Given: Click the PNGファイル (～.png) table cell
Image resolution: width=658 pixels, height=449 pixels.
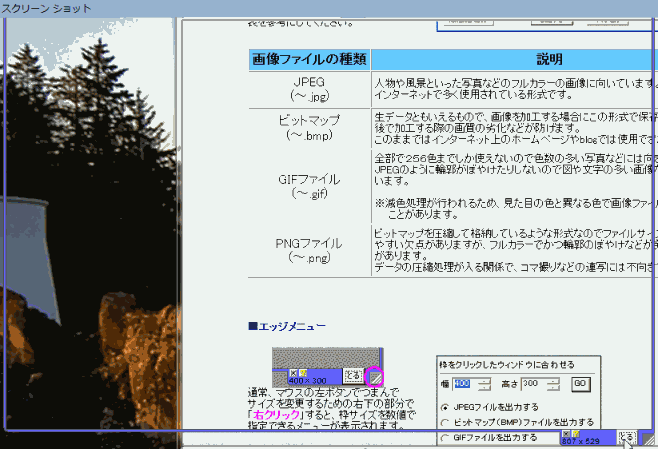Looking at the screenshot, I should [309, 250].
